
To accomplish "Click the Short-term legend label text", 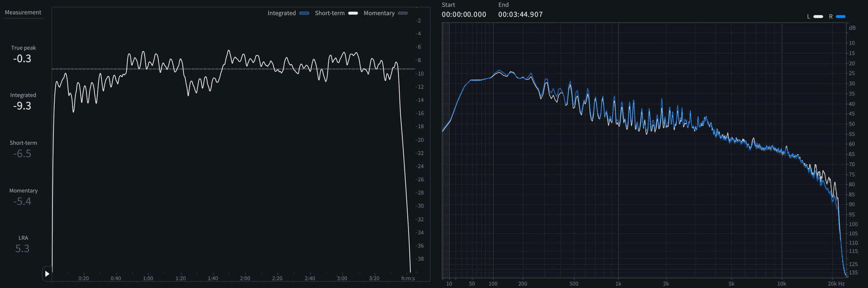I will coord(329,13).
